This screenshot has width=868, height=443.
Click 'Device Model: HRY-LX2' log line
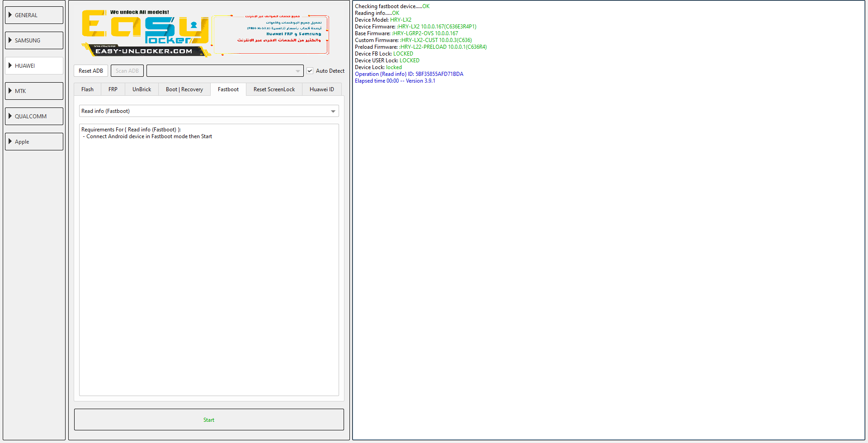(x=383, y=20)
